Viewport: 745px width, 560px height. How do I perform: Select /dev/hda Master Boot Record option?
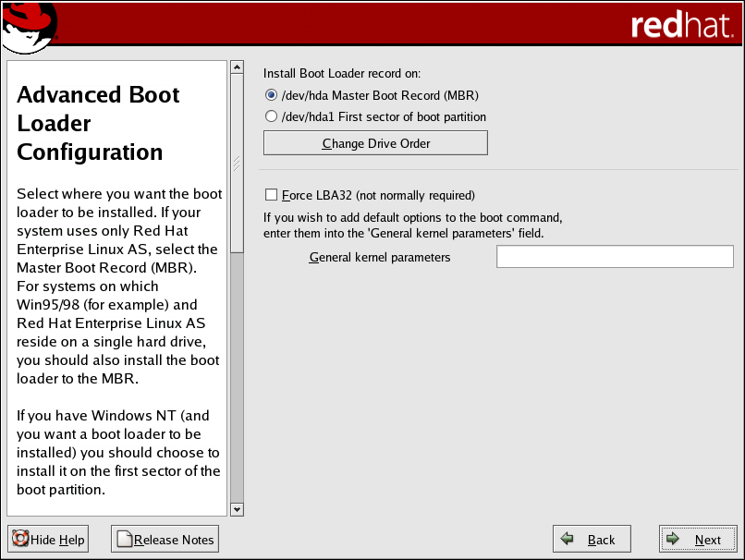tap(271, 95)
